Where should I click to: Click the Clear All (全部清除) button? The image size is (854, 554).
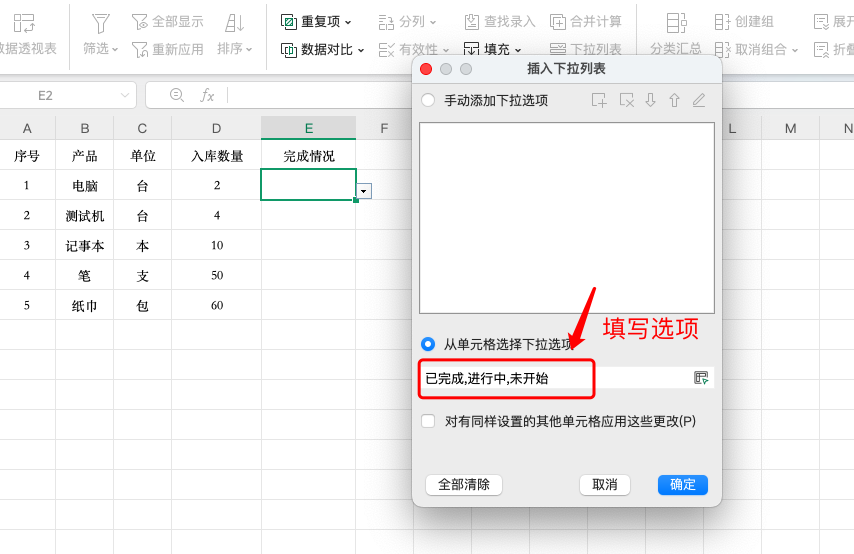(463, 485)
